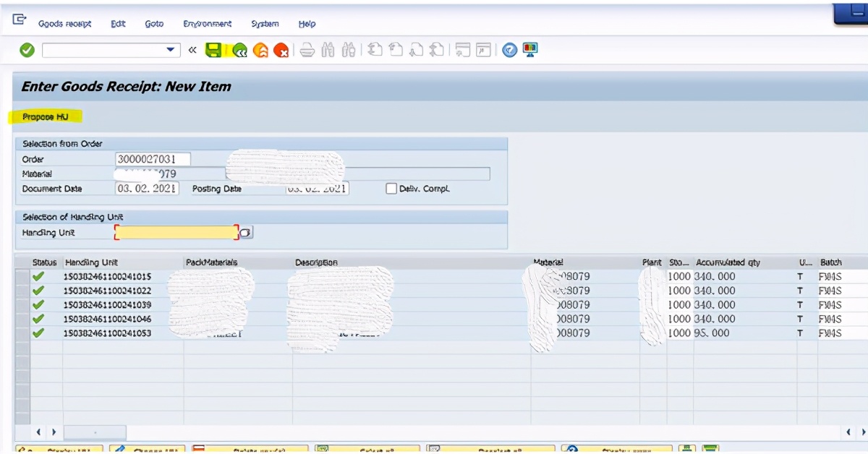Click the Propose HU button
868x454 pixels.
(45, 116)
